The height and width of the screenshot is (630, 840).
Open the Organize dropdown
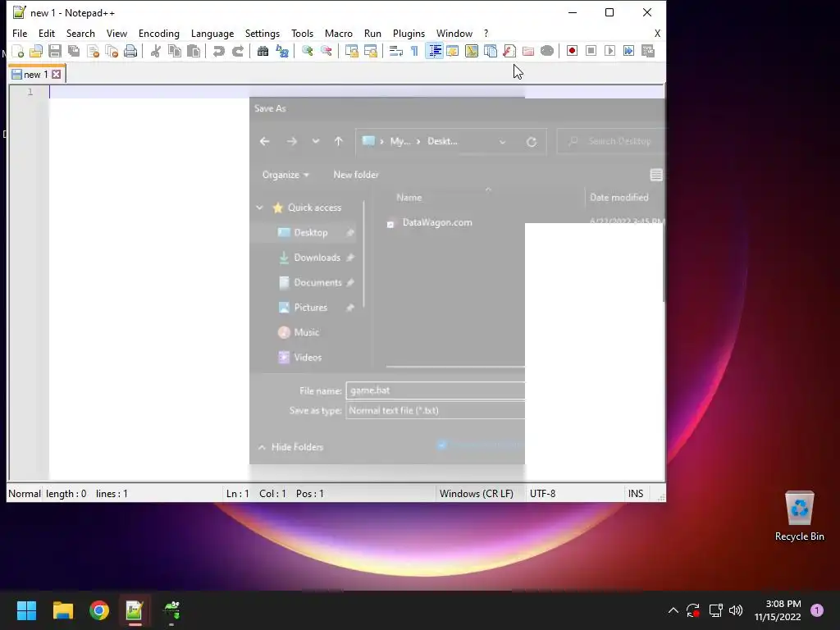(x=285, y=175)
